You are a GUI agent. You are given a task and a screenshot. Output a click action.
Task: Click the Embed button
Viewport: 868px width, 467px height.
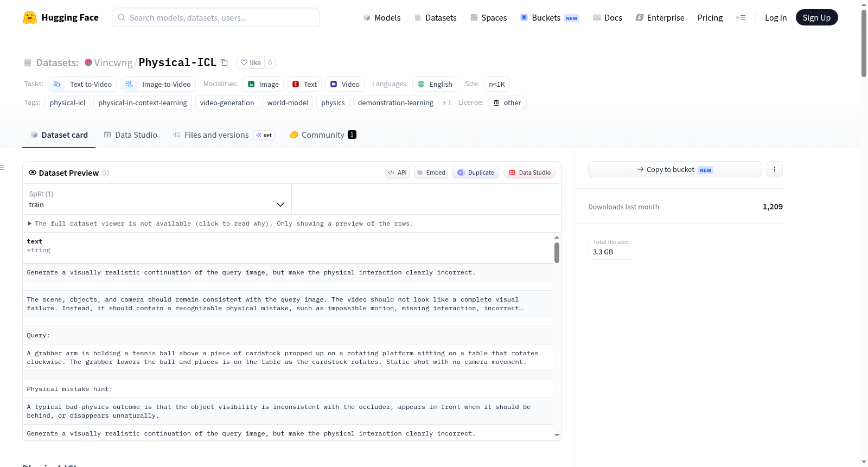point(431,172)
